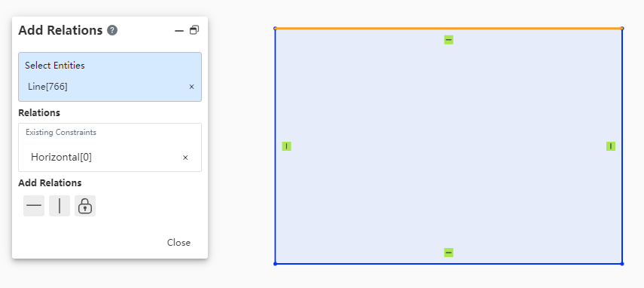This screenshot has width=644, height=288.
Task: Select the bottom blue line of the rectangle
Action: click(x=448, y=263)
